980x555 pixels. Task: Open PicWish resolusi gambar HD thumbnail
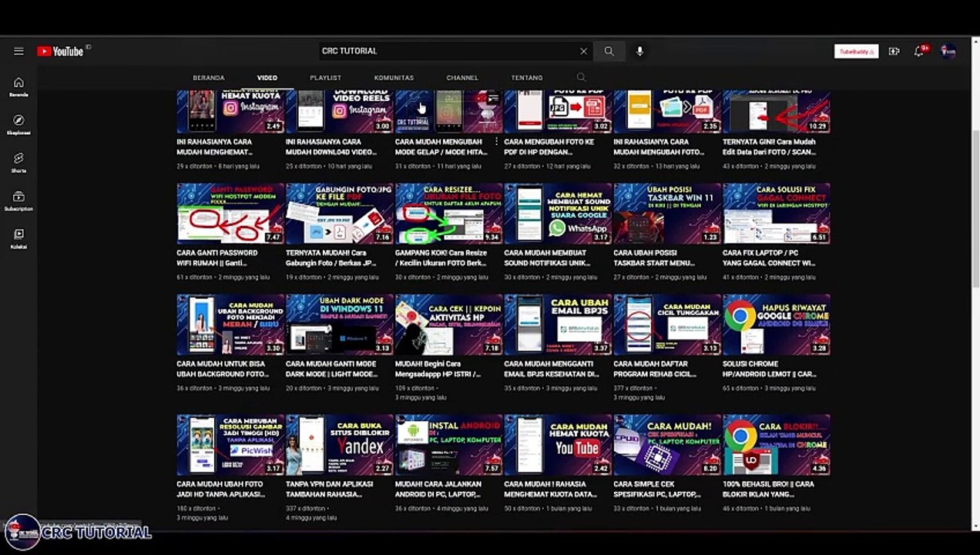point(230,445)
